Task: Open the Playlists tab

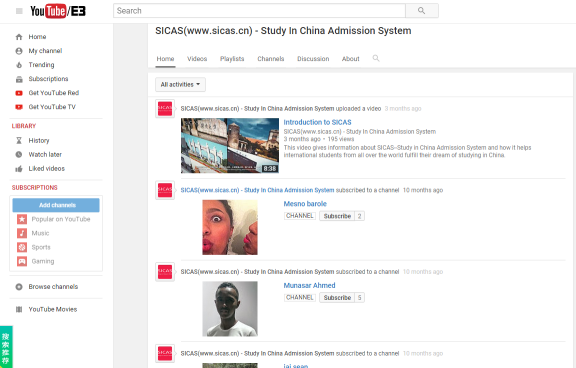Action: pyautogui.click(x=232, y=59)
